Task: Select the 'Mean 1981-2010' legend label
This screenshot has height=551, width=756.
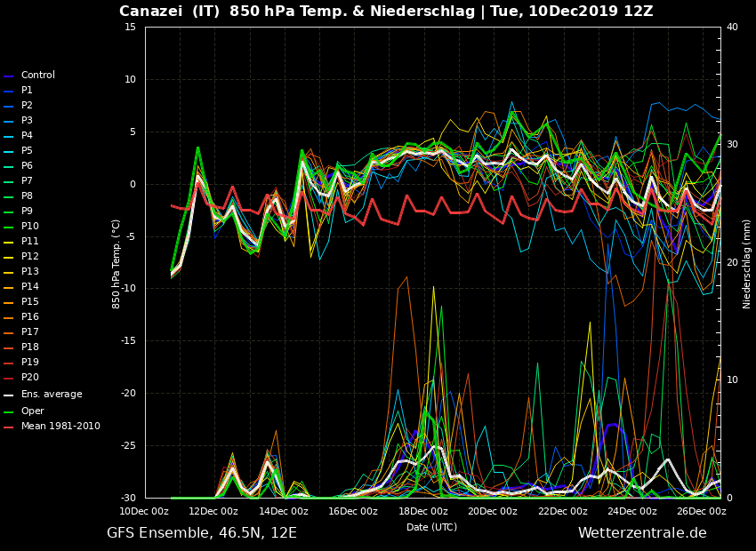Action: point(60,426)
